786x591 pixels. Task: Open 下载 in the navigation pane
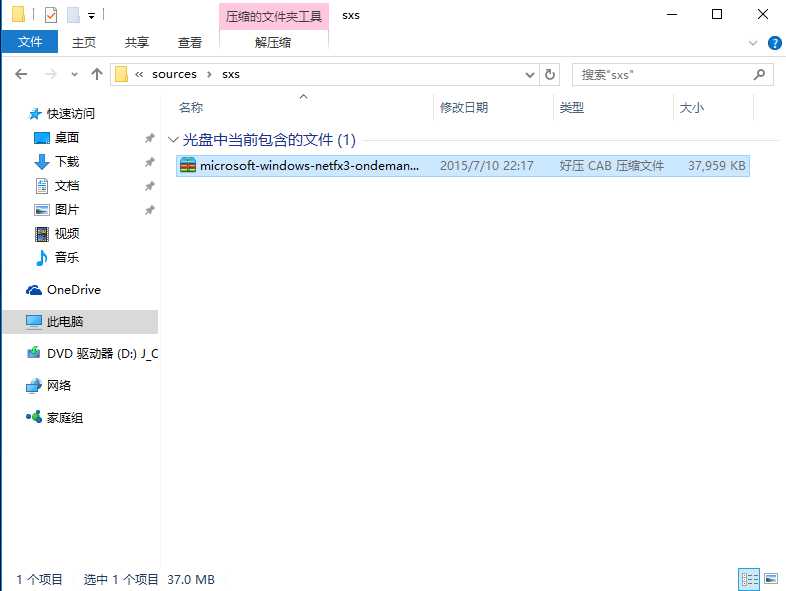(x=67, y=161)
